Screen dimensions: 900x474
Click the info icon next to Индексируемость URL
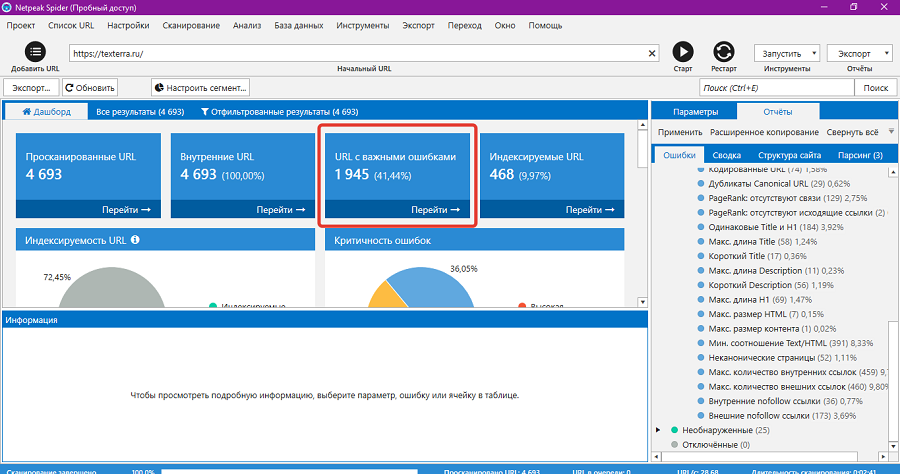coord(135,240)
